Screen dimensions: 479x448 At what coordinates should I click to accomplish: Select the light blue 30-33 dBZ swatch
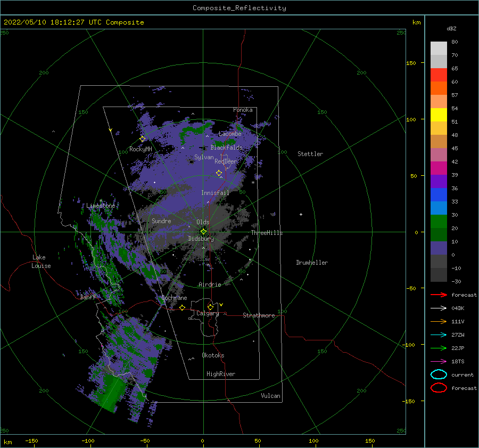pos(439,208)
